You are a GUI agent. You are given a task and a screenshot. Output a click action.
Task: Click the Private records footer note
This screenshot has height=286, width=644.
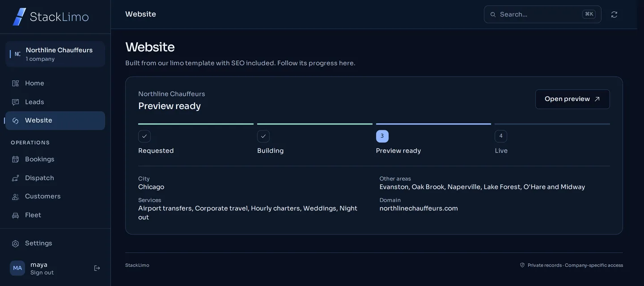point(575,265)
